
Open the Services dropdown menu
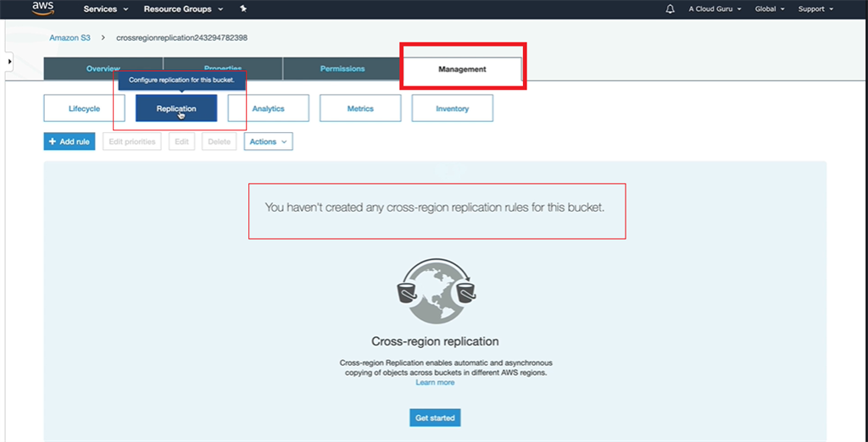pyautogui.click(x=106, y=8)
